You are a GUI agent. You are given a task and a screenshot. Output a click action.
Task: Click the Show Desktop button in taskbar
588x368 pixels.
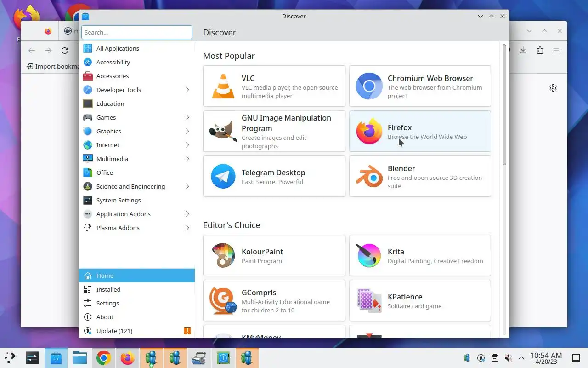pos(576,358)
